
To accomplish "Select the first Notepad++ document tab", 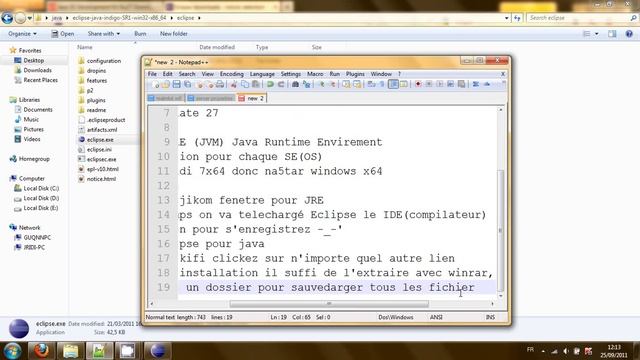I will [x=166, y=98].
